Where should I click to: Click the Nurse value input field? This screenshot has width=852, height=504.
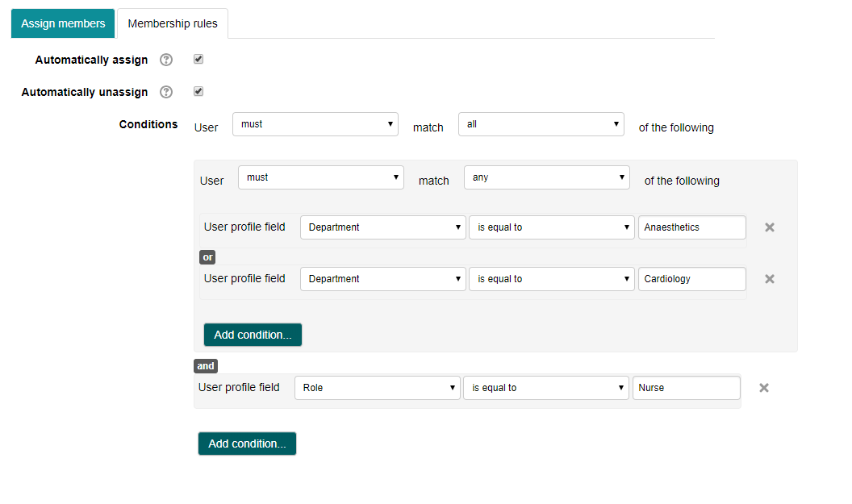686,388
